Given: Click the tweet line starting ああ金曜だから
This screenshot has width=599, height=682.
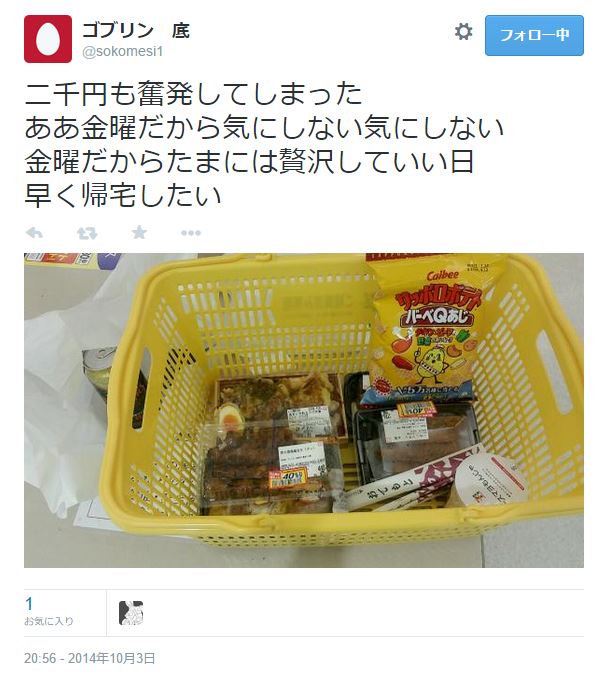Looking at the screenshot, I should tap(264, 128).
